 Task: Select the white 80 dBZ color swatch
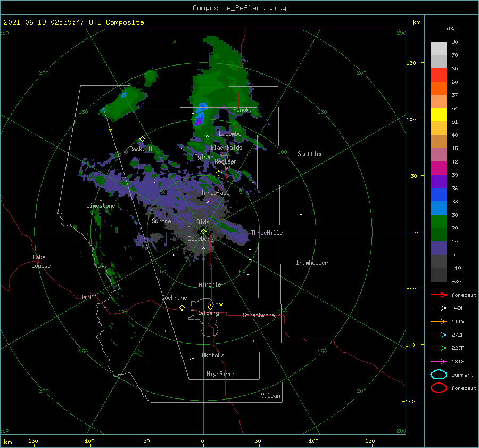pyautogui.click(x=439, y=48)
